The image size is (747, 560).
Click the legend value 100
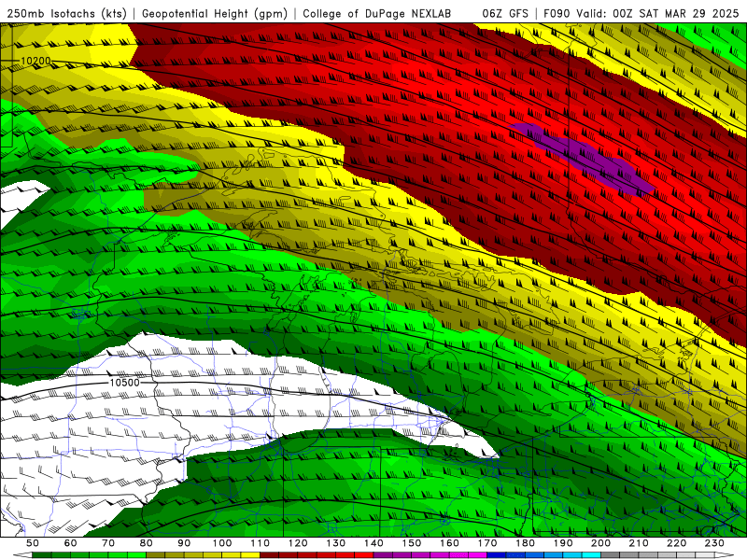click(x=222, y=543)
